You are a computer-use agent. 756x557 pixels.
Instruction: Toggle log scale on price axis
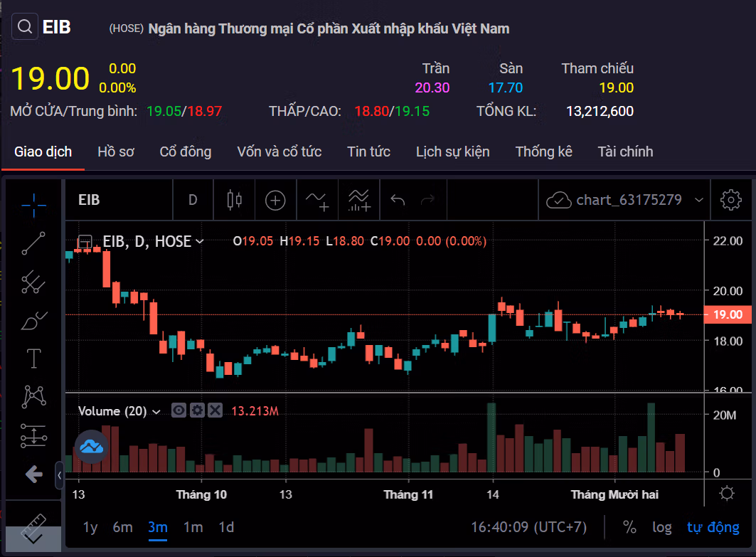[661, 527]
